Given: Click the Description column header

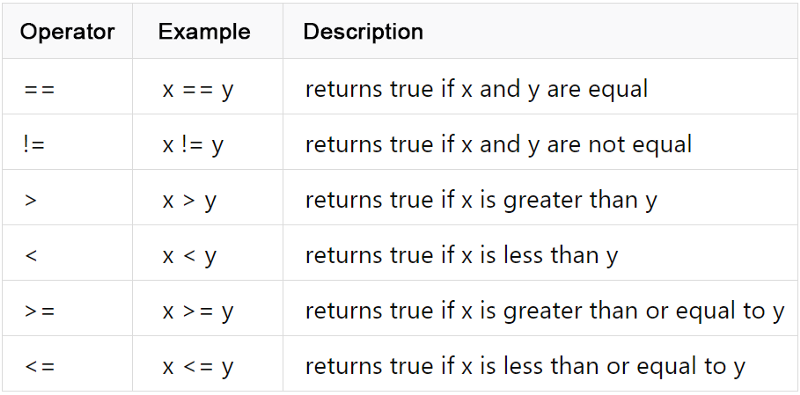Looking at the screenshot, I should (363, 32).
